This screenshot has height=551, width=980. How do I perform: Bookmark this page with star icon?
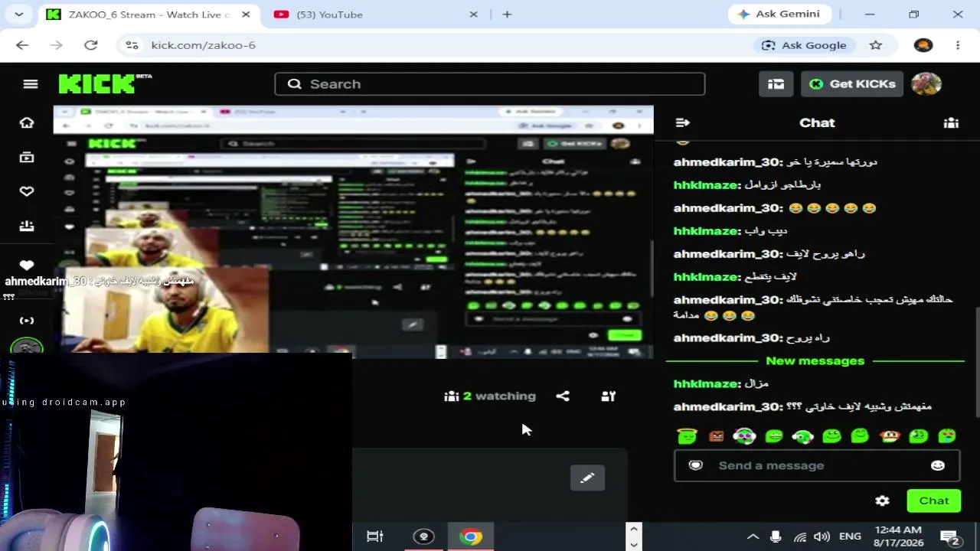(876, 45)
